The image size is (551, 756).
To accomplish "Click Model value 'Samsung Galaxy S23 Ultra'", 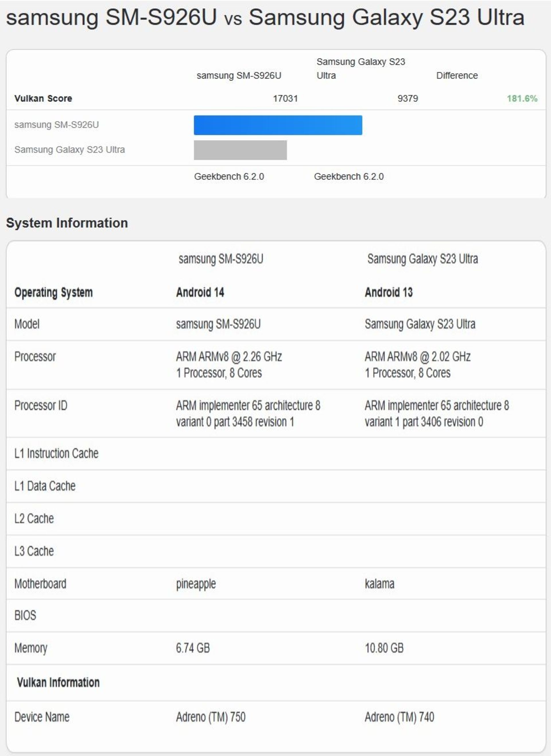I will pyautogui.click(x=420, y=324).
